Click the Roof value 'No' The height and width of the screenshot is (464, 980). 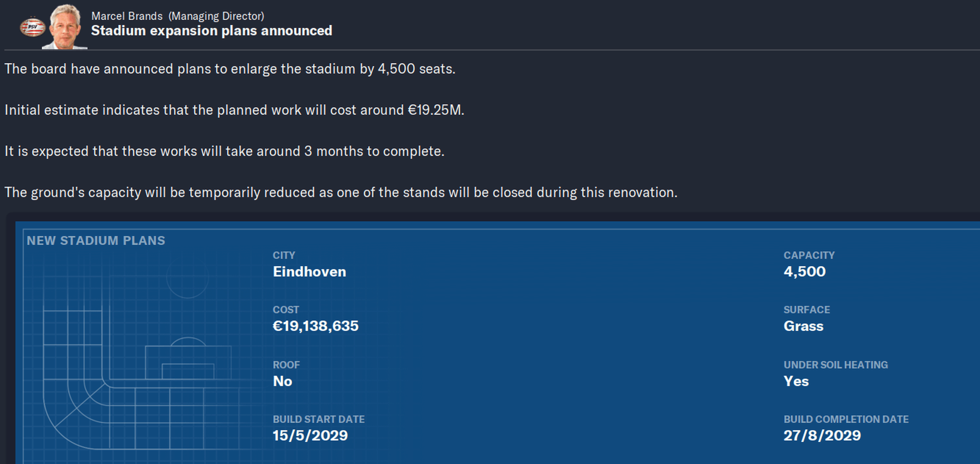click(x=282, y=381)
